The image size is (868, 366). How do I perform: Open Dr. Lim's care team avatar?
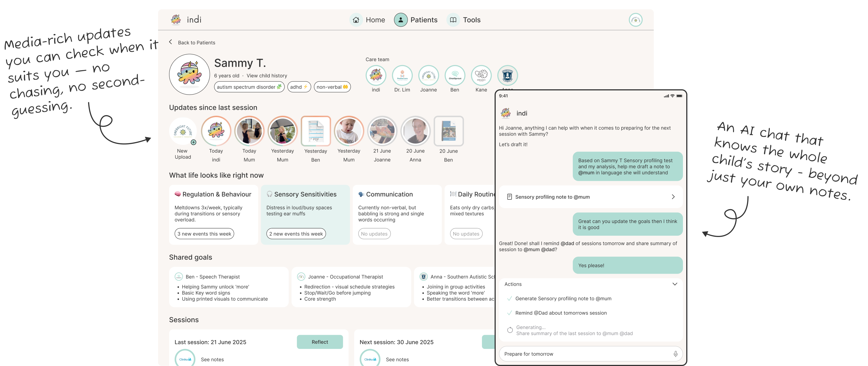coord(402,76)
